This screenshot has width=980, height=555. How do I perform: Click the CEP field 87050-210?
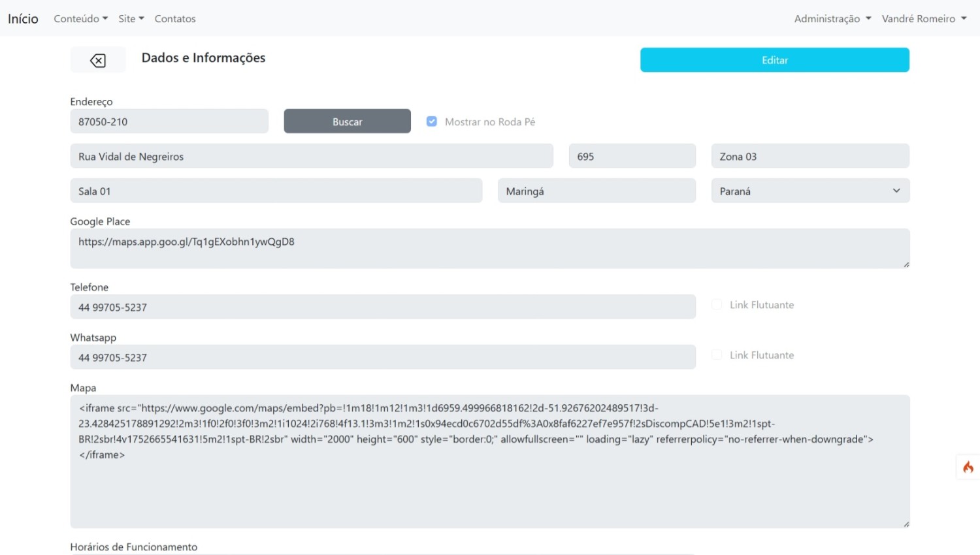point(169,121)
